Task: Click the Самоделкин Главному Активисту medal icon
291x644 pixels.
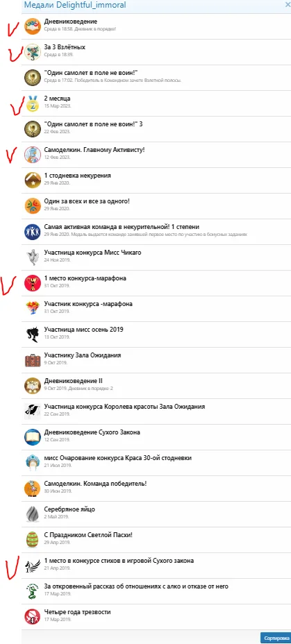Action: (x=32, y=154)
